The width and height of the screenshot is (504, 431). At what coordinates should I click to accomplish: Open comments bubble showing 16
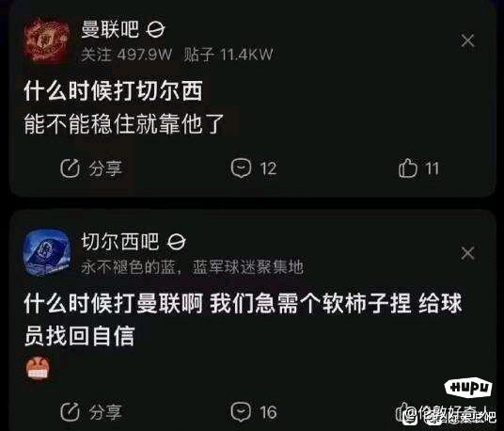pyautogui.click(x=241, y=412)
